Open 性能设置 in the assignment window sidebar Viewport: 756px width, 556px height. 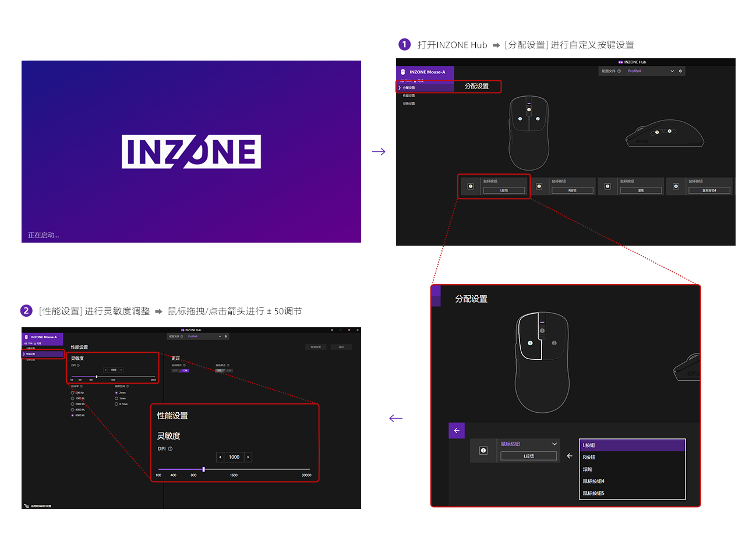coord(409,95)
